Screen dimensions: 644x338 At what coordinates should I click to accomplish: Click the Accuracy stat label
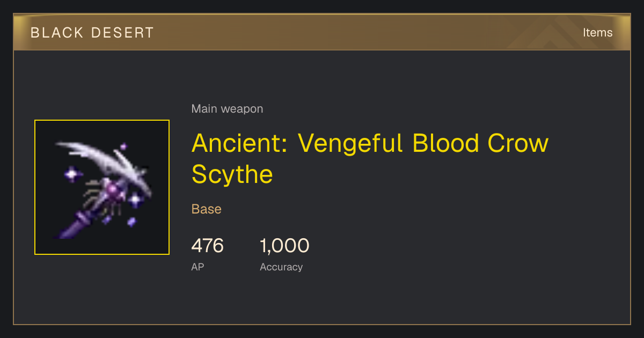tap(281, 267)
